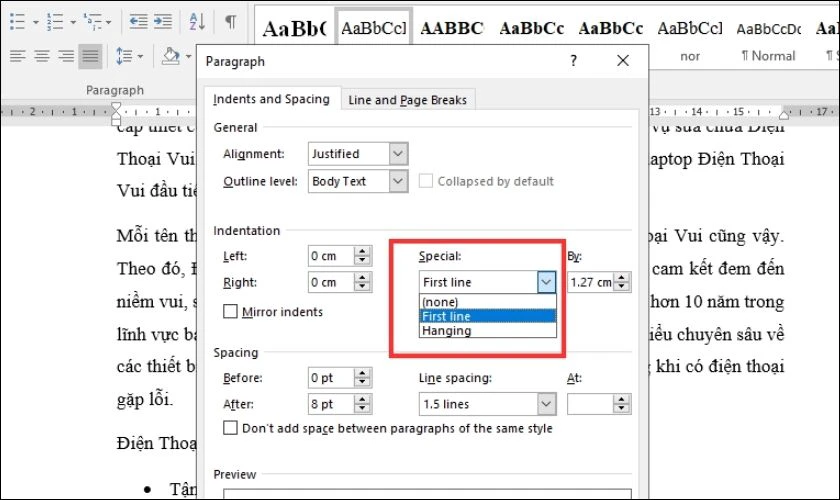Screen dimensions: 840x500
Task: Click the Sort A-Z icon
Action: pyautogui.click(x=197, y=22)
